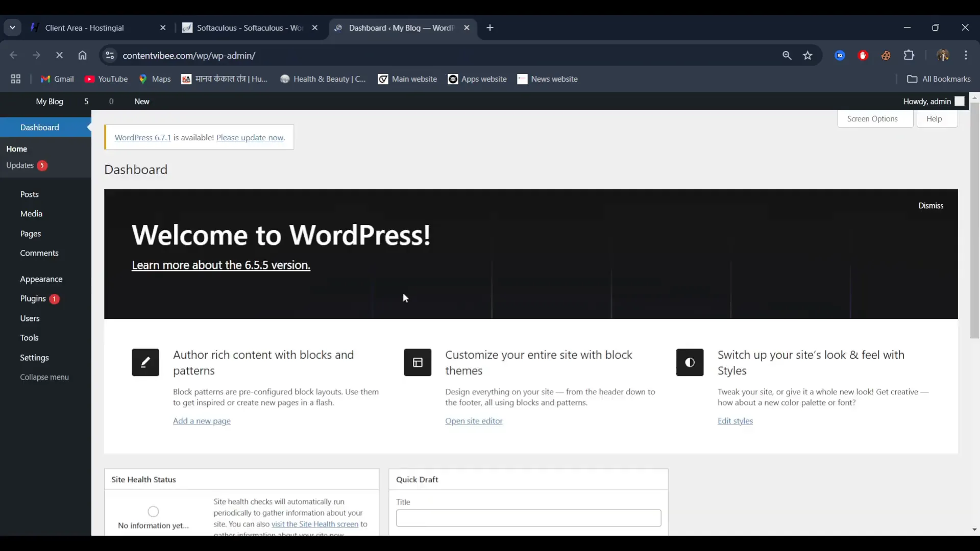Collapse the admin sidebar menu
980x551 pixels.
pos(44,377)
